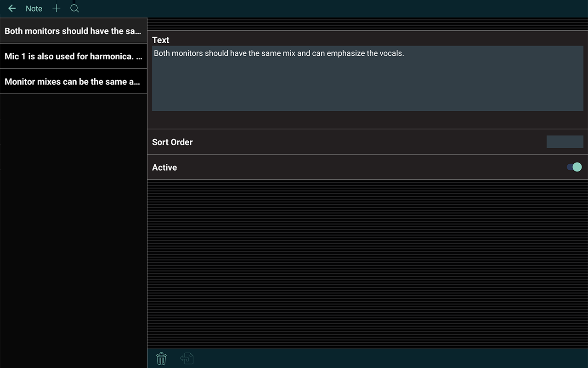Create another note via the plus button

coord(56,8)
